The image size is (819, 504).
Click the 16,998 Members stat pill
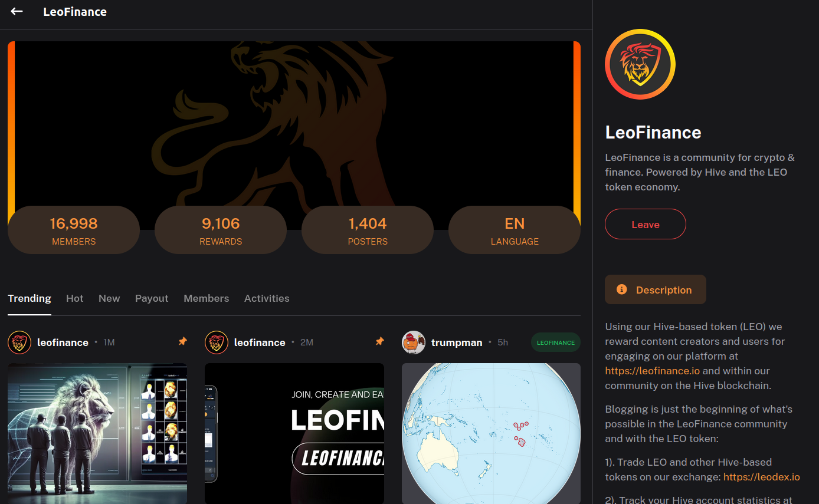pos(74,230)
